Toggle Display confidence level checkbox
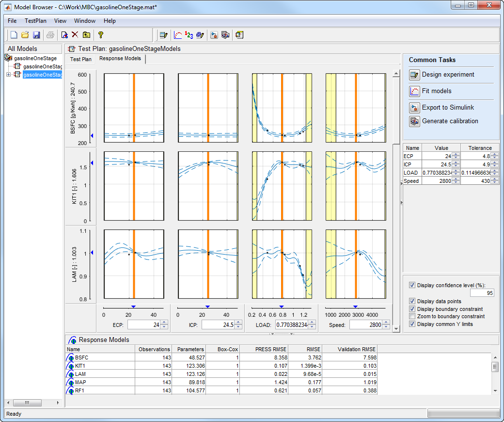504x422 pixels. point(412,285)
